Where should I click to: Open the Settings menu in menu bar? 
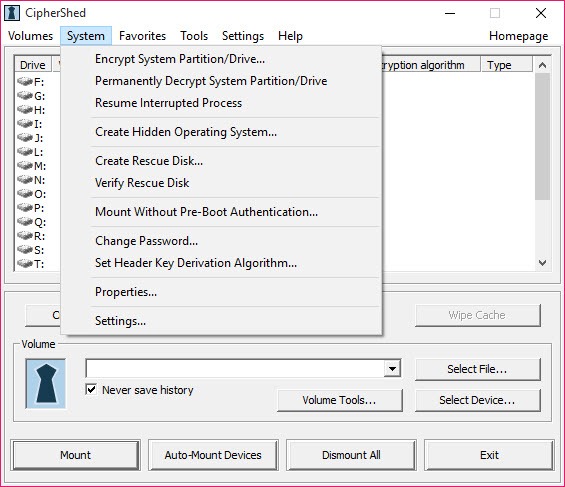coord(243,36)
